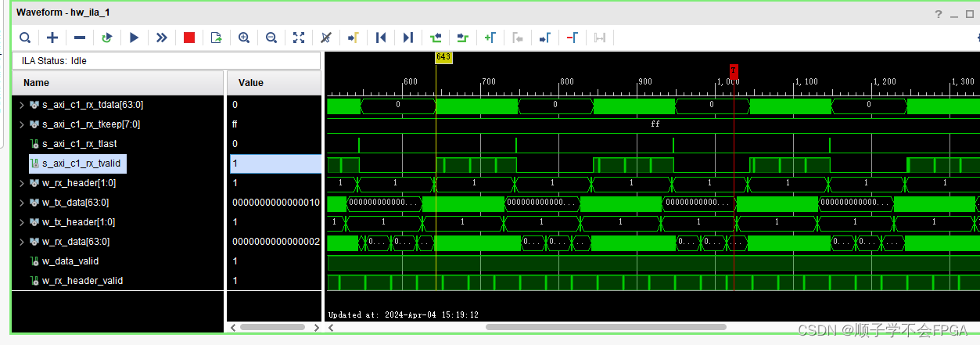
Task: Expand the w_rx_data[63:0] bus
Action: click(22, 241)
